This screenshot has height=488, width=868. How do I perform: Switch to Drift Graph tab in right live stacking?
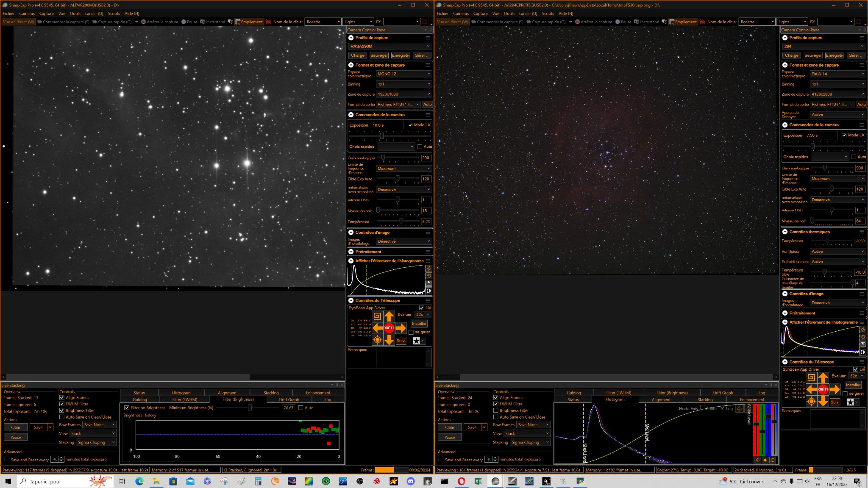723,393
